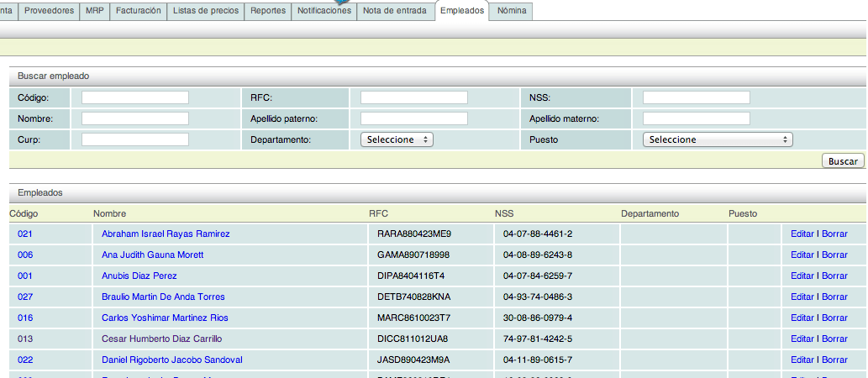Open employee code 027 link
Screen dimensions: 868x378
point(25,297)
